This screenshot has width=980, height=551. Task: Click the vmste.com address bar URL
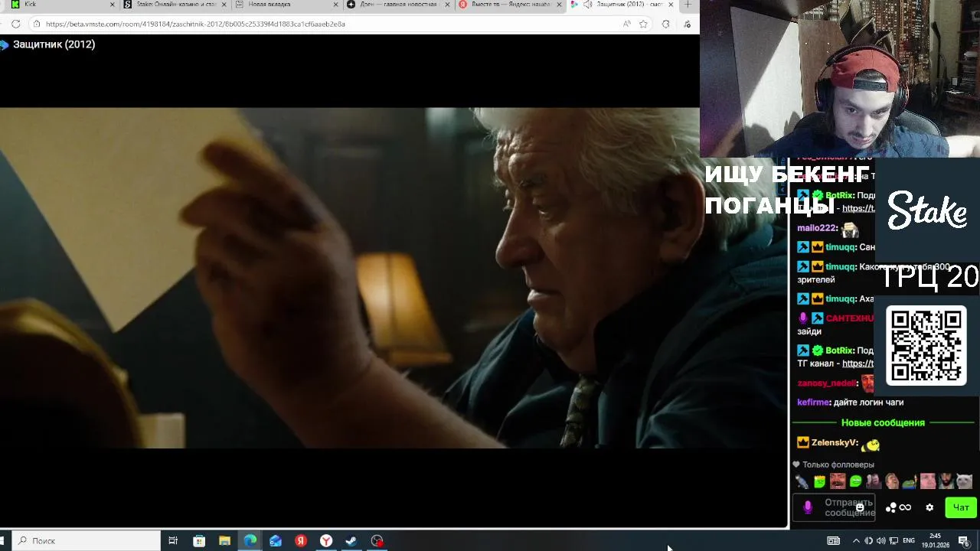195,24
